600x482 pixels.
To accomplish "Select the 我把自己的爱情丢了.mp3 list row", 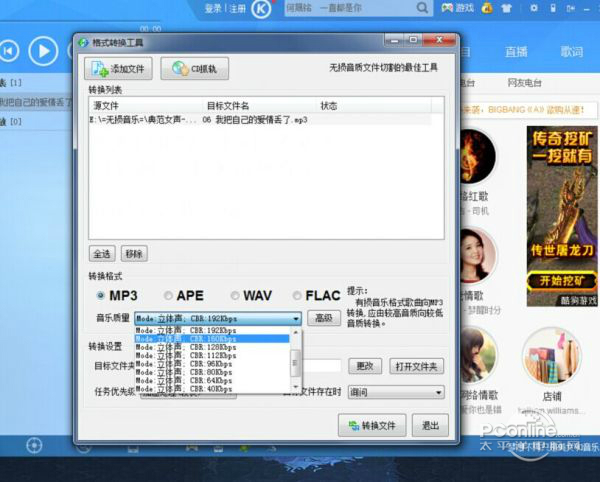I will pyautogui.click(x=260, y=120).
